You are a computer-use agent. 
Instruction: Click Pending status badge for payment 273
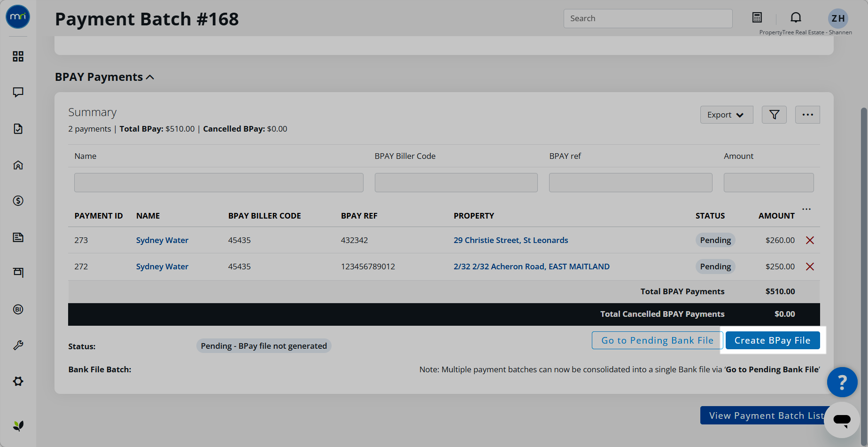tap(715, 240)
